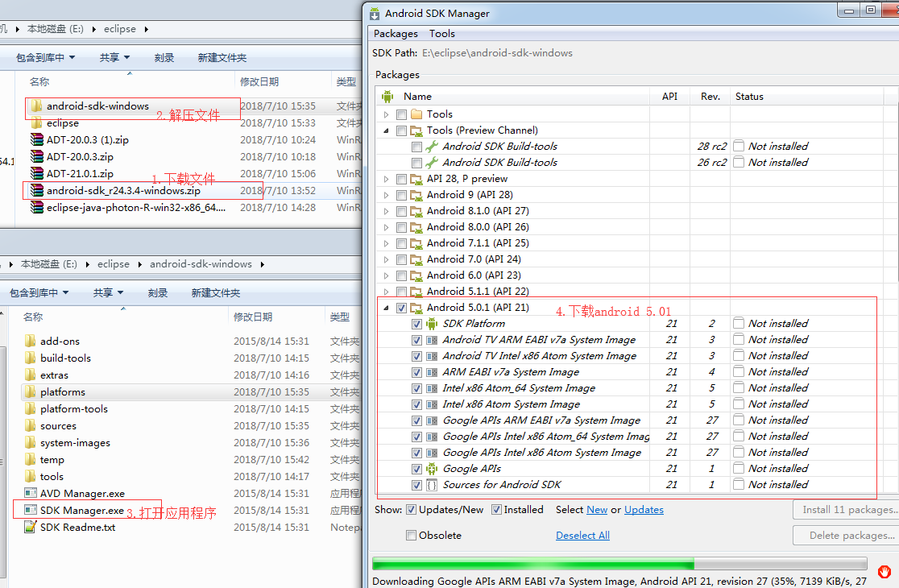Click the Android 9 (API 28) package icon
The height and width of the screenshot is (588, 899).
click(x=416, y=195)
